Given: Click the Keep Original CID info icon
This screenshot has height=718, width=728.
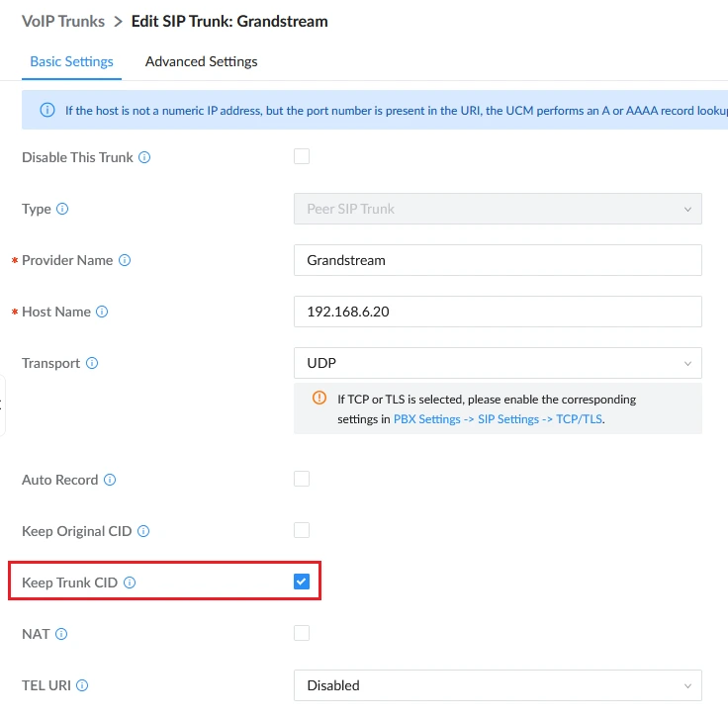Looking at the screenshot, I should coord(143,531).
